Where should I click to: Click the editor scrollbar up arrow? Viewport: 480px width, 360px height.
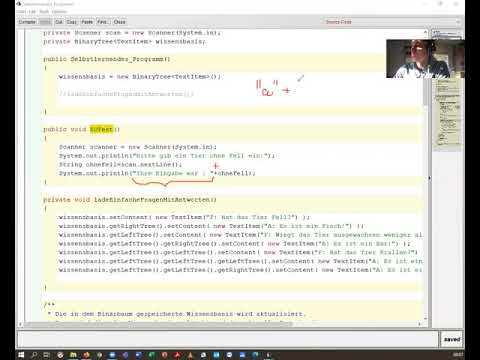[x=426, y=32]
